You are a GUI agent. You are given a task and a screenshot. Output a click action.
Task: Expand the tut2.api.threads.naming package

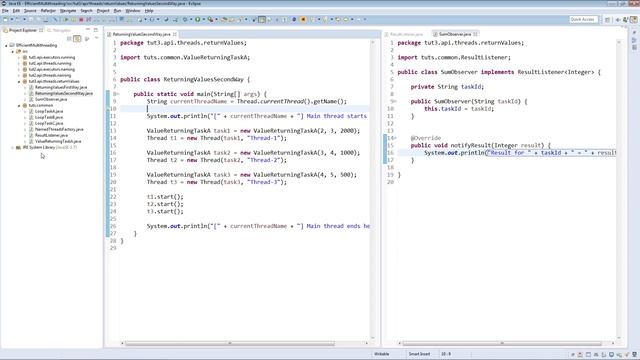pyautogui.click(x=19, y=76)
